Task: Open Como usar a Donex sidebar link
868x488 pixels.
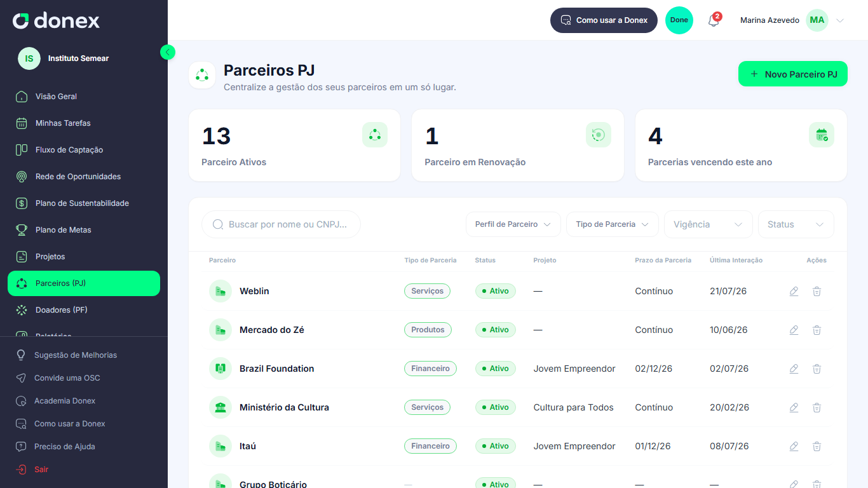Action: coord(61,424)
